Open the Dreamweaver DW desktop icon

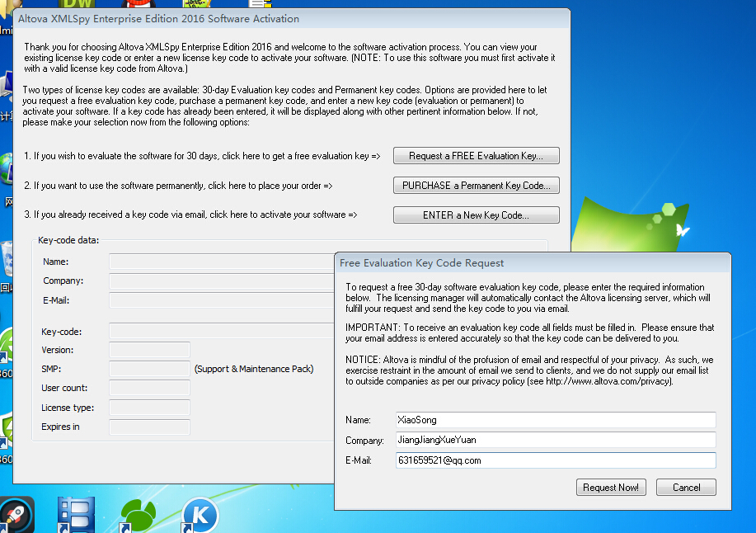point(77,4)
